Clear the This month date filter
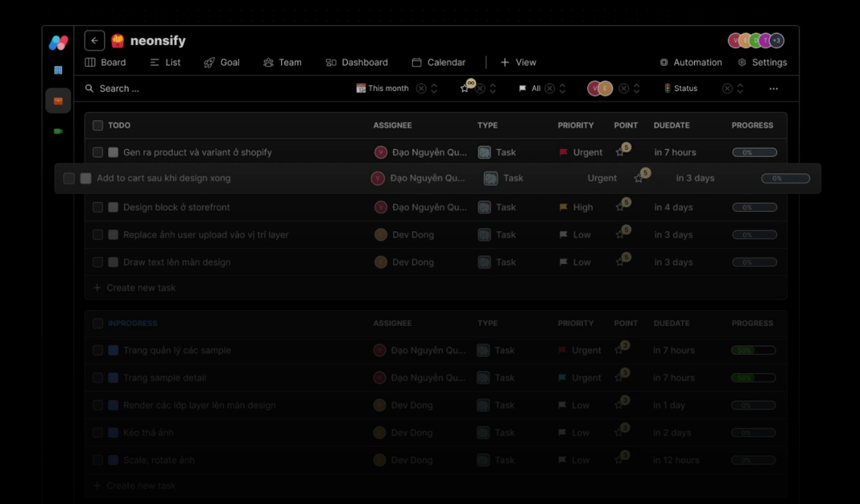Screen dimensions: 860x504 point(421,89)
